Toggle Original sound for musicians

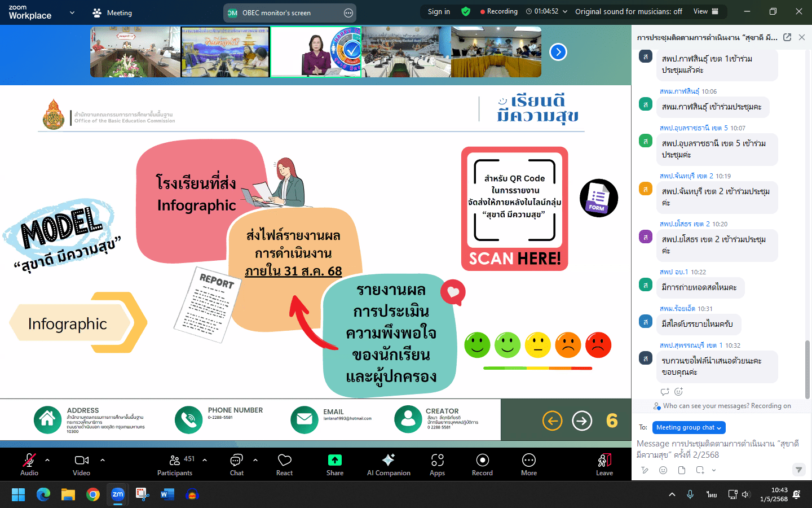628,11
